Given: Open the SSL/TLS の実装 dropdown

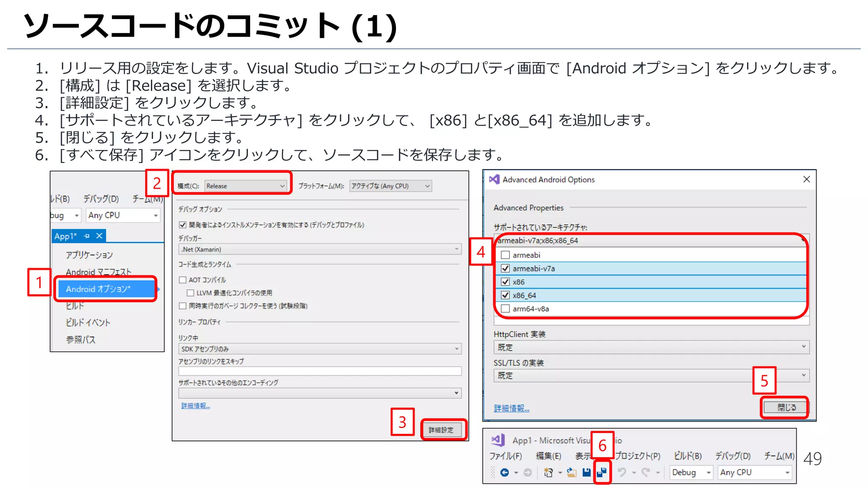Looking at the screenshot, I should click(x=651, y=375).
